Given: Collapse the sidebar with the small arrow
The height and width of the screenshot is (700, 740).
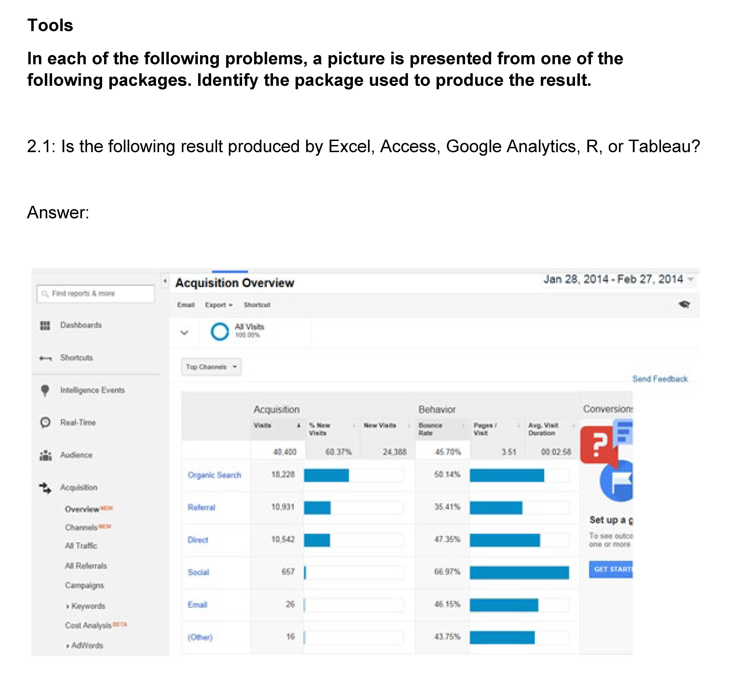Looking at the screenshot, I should coord(165,281).
